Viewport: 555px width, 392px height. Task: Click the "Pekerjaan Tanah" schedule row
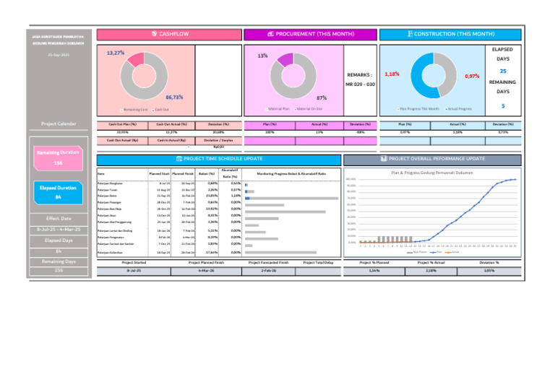(x=169, y=190)
